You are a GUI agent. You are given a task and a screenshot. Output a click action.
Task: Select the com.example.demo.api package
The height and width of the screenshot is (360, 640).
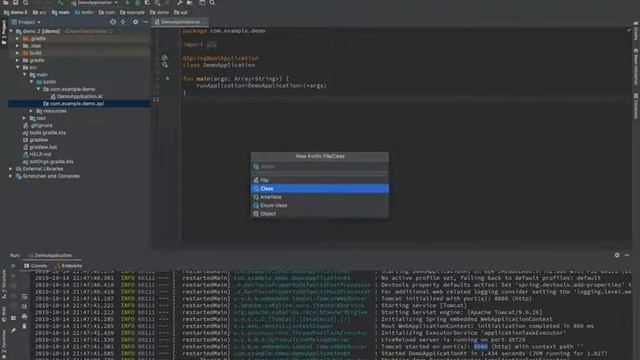click(x=77, y=104)
